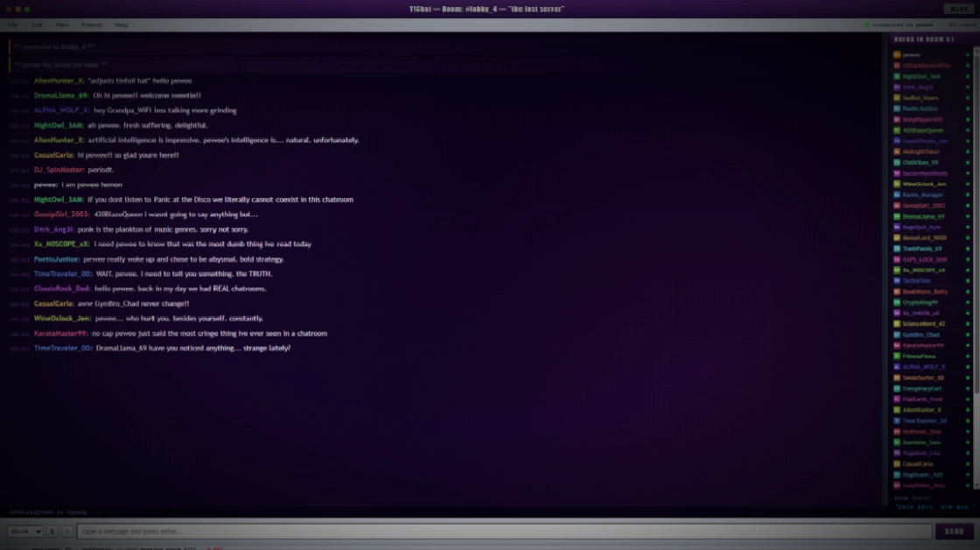Select CasualCarla in the user list
The width and height of the screenshot is (980, 550).
931,463
